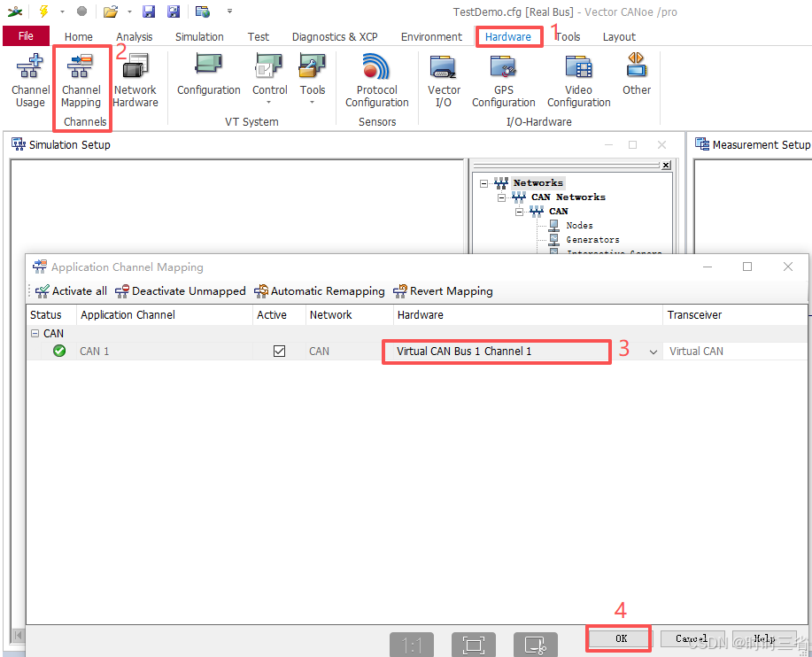Switch to the Analysis ribbon tab
Screen dimensions: 812x657
[134, 37]
